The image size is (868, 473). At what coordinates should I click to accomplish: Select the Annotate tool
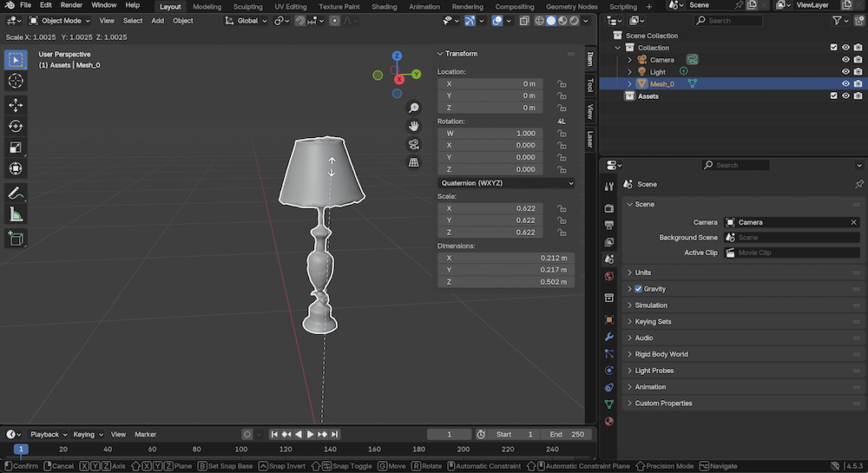[x=16, y=193]
